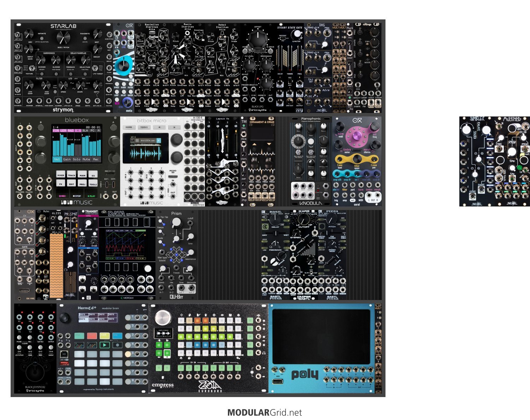
Task: Click the HOME button on bitbox micro
Action: [129, 127]
